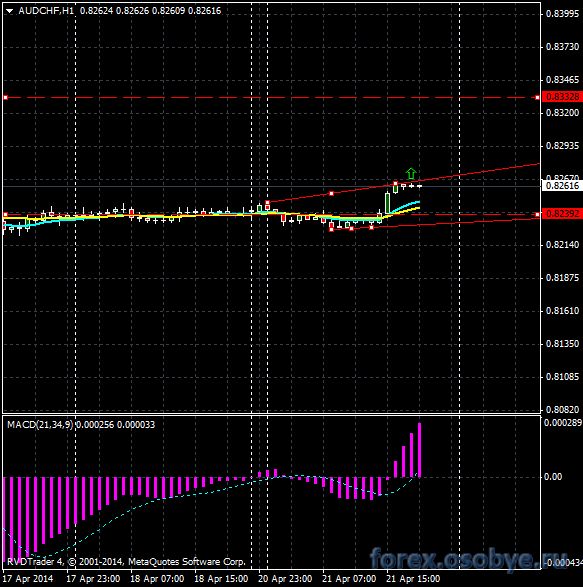This screenshot has width=583, height=587.
Task: Click the 17 Apr 2014 date label
Action: 28,579
